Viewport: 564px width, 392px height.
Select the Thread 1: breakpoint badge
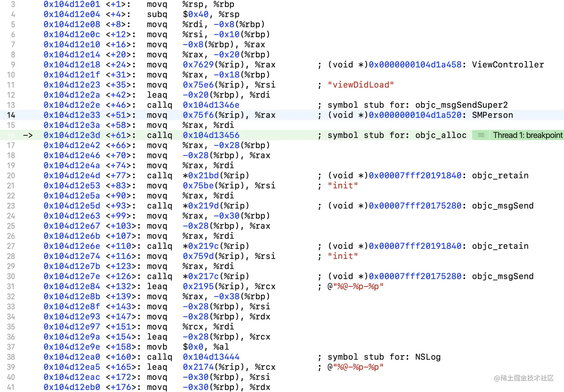coord(527,135)
